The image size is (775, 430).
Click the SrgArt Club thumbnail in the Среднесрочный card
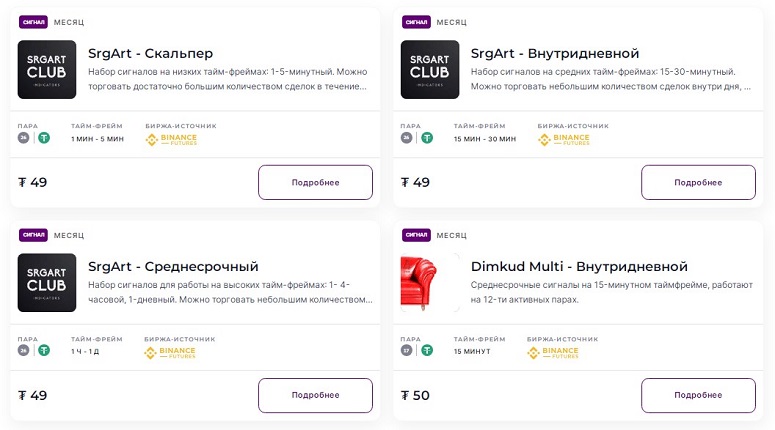point(47,282)
